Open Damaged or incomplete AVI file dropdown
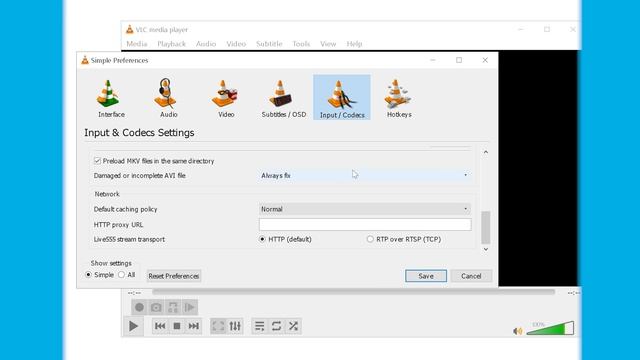 click(364, 176)
